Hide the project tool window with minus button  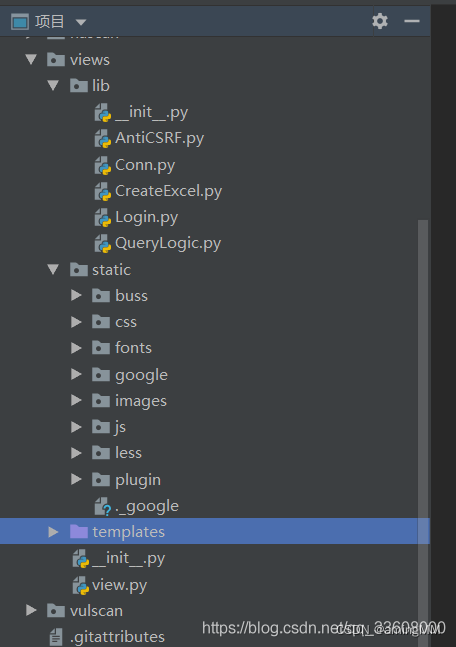pyautogui.click(x=412, y=21)
